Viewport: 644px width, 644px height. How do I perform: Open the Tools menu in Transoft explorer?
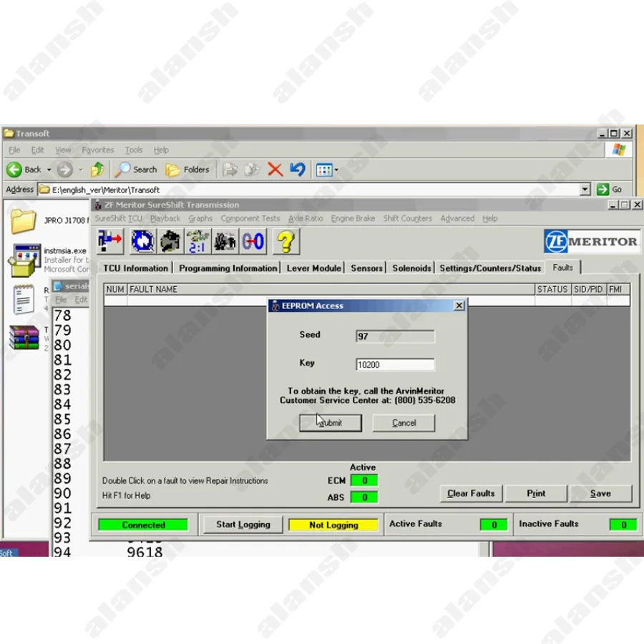[134, 150]
